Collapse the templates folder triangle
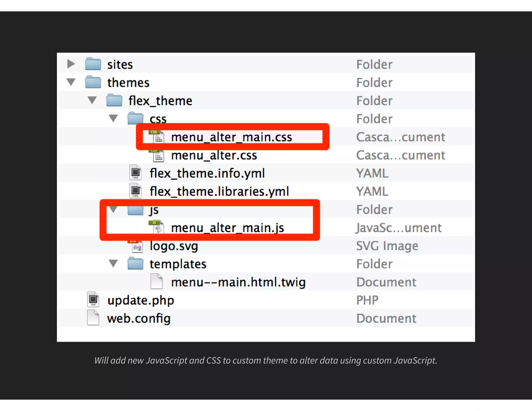This screenshot has height=411, width=532. 113,263
